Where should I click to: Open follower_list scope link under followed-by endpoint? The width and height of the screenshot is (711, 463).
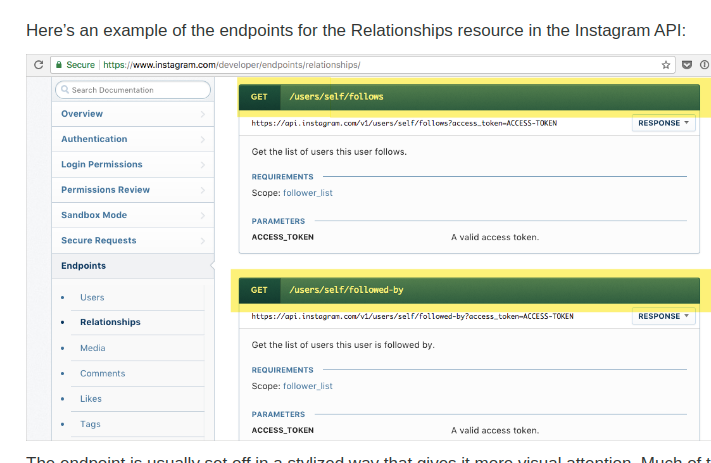[x=308, y=386]
